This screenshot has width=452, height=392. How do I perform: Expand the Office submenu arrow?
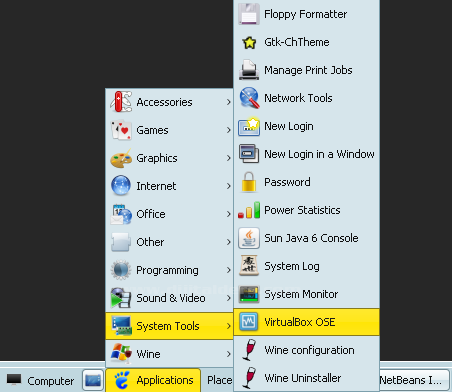coord(228,214)
